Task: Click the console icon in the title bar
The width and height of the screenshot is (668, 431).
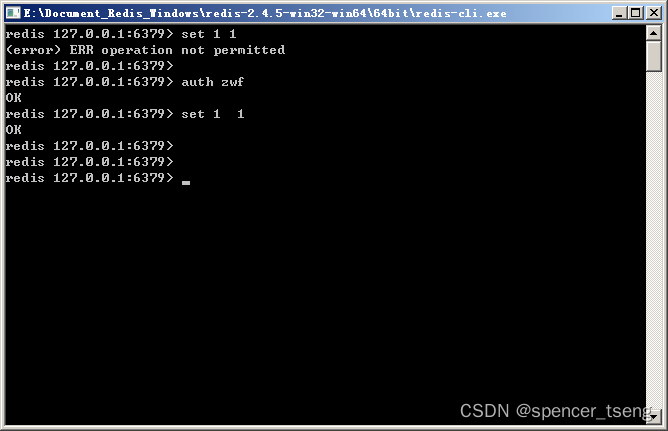Action: (x=13, y=13)
